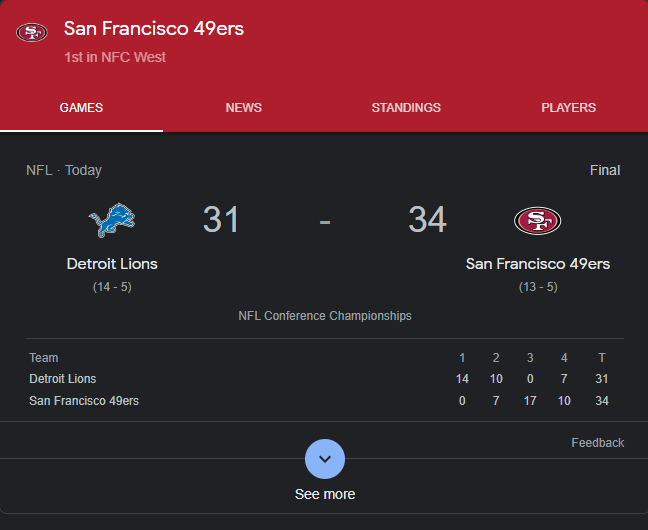
Task: Click the Final game status text
Action: (605, 170)
